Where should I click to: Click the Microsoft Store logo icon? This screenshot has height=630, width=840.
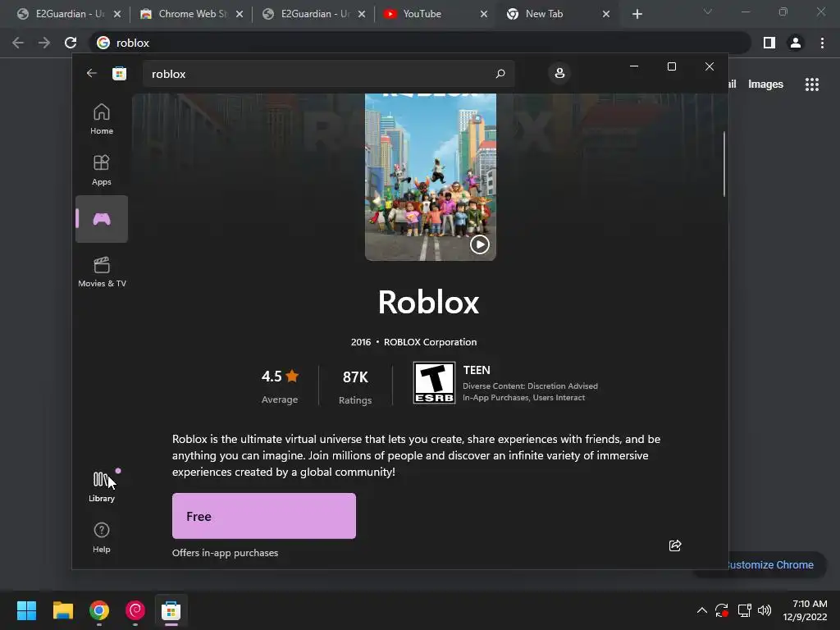[120, 73]
